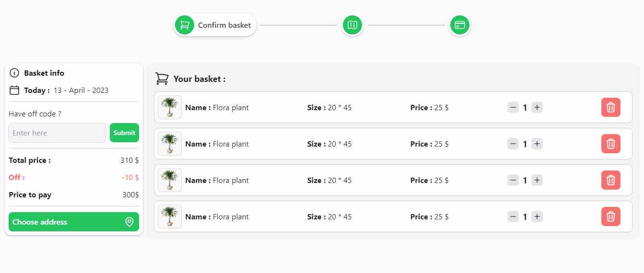Decrease quantity of the third Flora plant

tap(513, 180)
